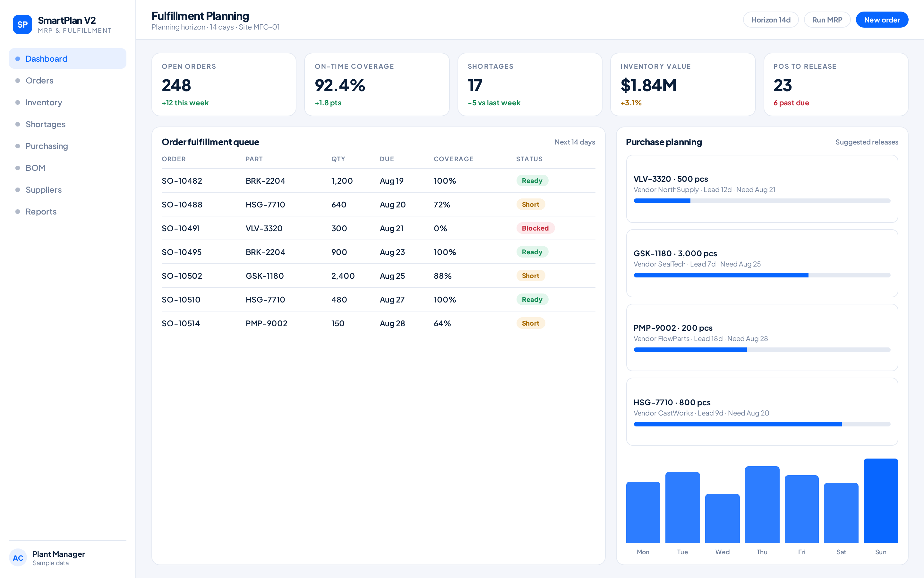Click the ORDER column header
The height and width of the screenshot is (578, 924).
coord(174,159)
